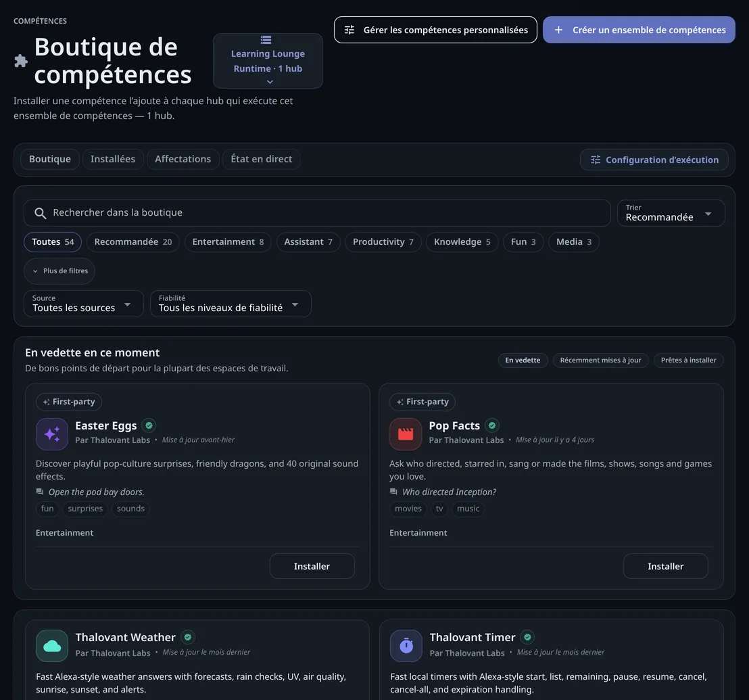Click verified badge next to Thalovant Weather
The image size is (749, 700).
click(x=188, y=637)
